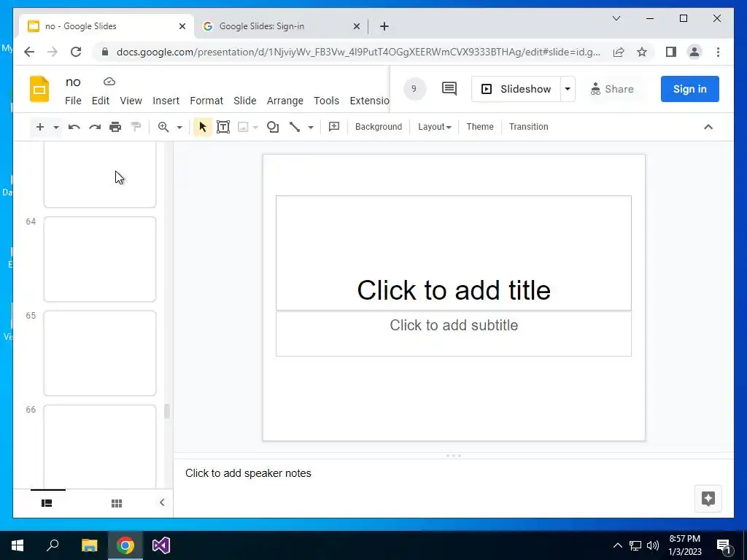Screen dimensions: 747x560
Task: Click the insert image icon
Action: click(243, 127)
